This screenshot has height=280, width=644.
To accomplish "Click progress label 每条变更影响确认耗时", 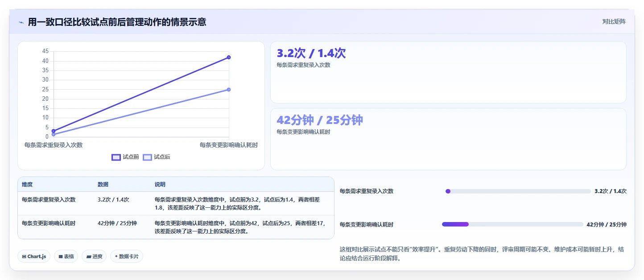I will point(367,225).
